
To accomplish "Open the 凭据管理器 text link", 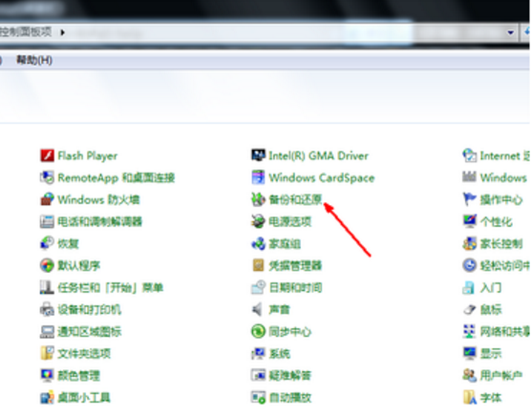I will point(295,265).
